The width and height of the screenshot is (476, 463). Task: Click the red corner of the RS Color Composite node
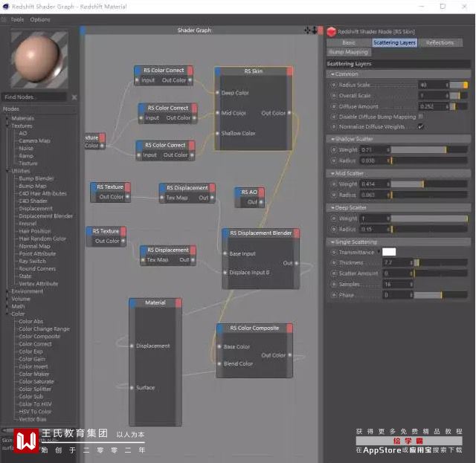click(x=289, y=328)
